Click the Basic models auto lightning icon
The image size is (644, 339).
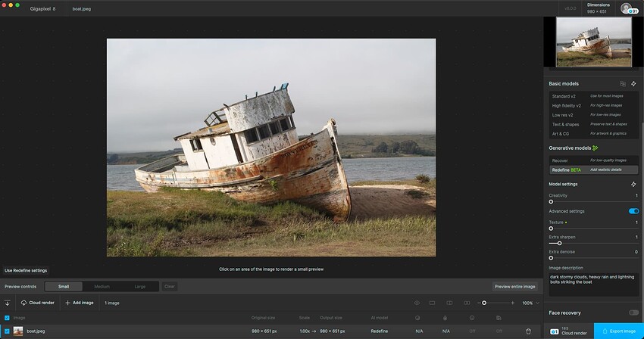(x=633, y=84)
